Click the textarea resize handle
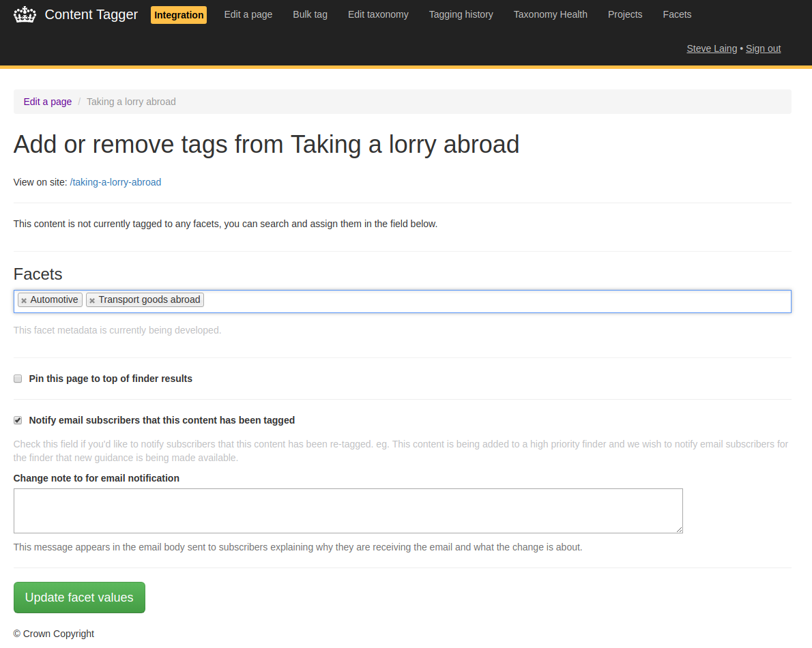Screen dimensions: 812x648 point(680,529)
